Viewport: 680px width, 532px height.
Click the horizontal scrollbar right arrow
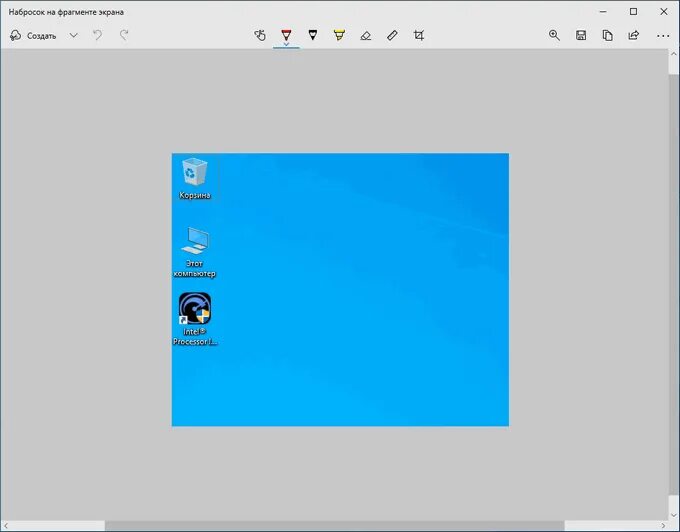664,526
